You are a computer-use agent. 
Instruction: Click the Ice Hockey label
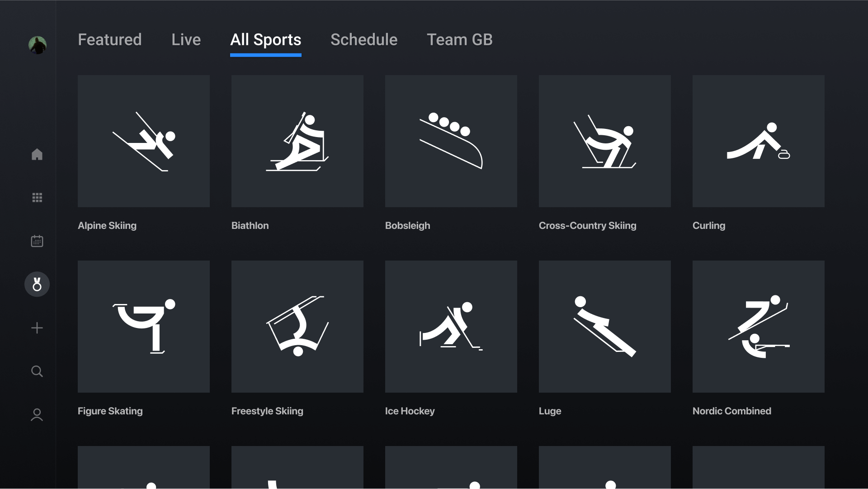click(x=410, y=411)
